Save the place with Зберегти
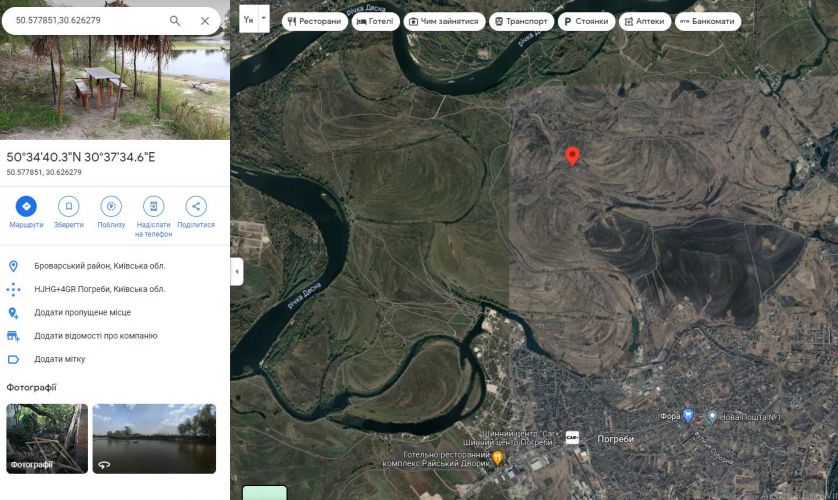The width and height of the screenshot is (838, 500). pyautogui.click(x=68, y=207)
